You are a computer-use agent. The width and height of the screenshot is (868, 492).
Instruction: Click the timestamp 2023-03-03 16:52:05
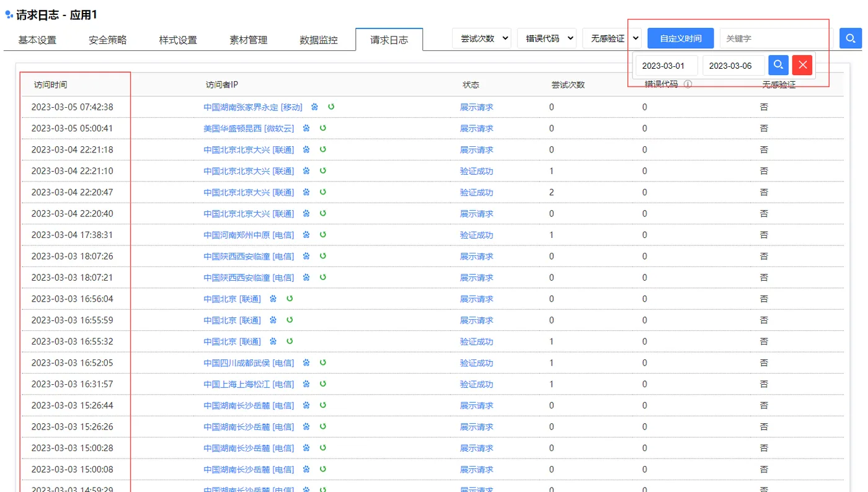72,362
